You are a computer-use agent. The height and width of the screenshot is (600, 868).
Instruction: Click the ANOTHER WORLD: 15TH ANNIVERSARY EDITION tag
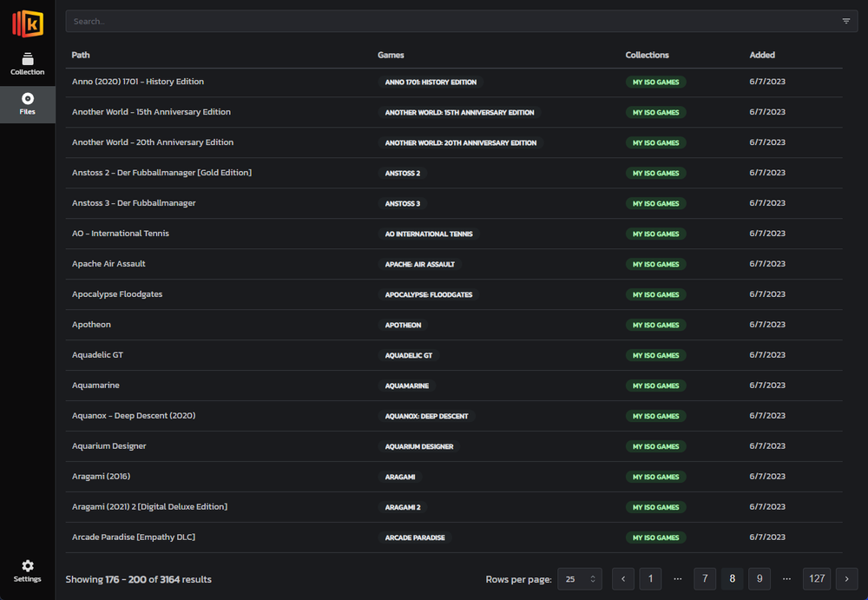tap(459, 113)
